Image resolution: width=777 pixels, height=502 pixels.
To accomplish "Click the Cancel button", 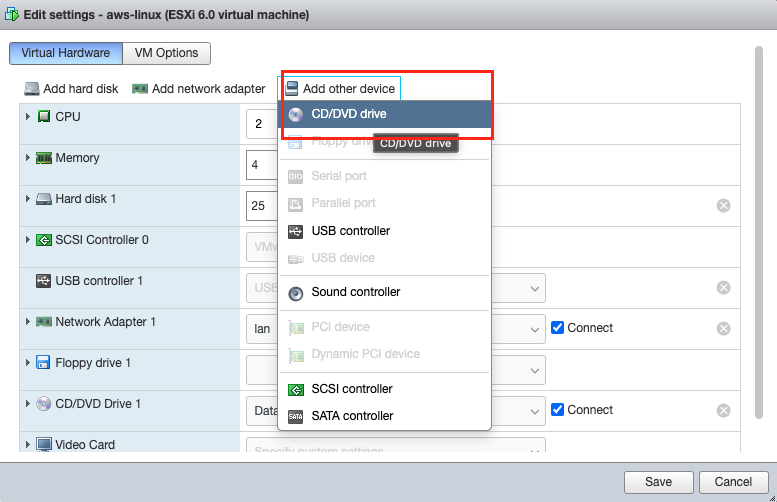I will [733, 482].
